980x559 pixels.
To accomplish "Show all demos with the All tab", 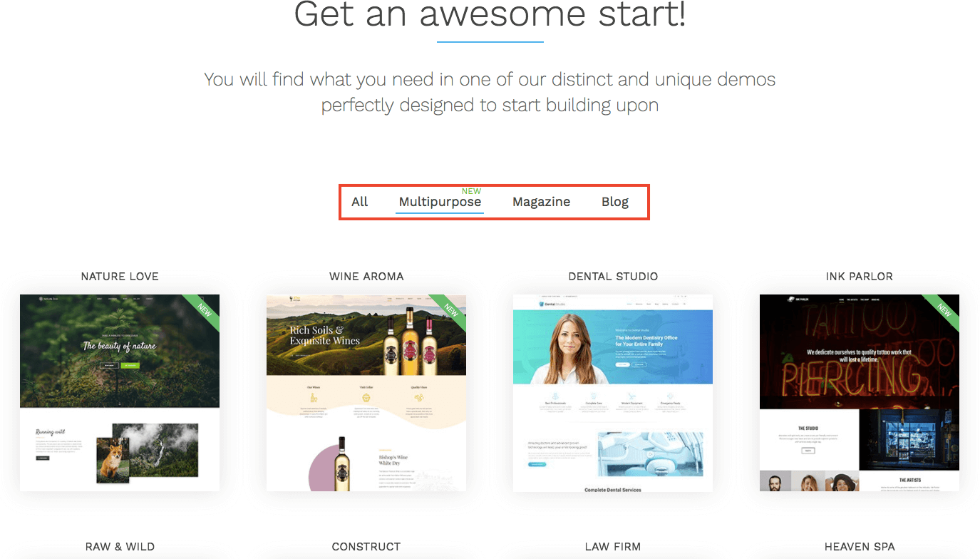I will click(360, 202).
